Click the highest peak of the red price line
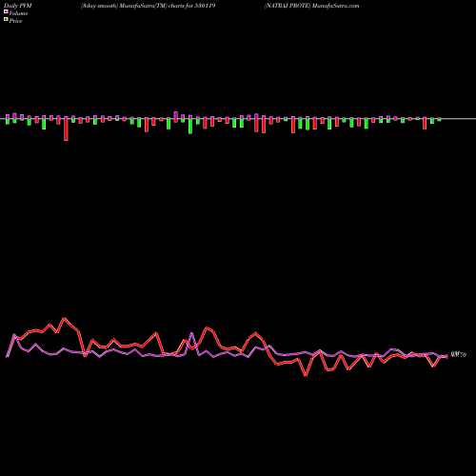The height and width of the screenshot is (476, 476). click(65, 318)
